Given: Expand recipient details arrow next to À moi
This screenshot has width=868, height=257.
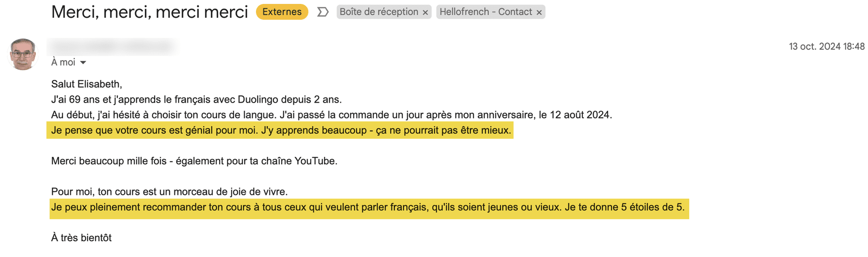Looking at the screenshot, I should (83, 63).
